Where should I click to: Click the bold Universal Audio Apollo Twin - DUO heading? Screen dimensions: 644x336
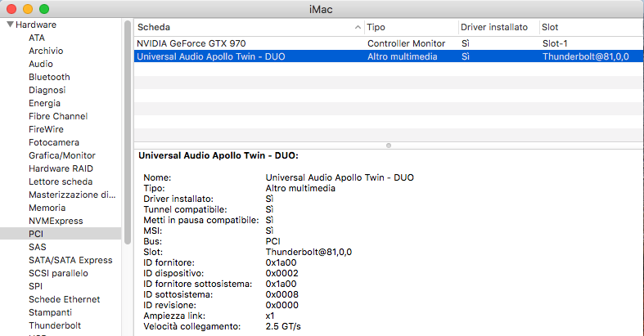218,156
